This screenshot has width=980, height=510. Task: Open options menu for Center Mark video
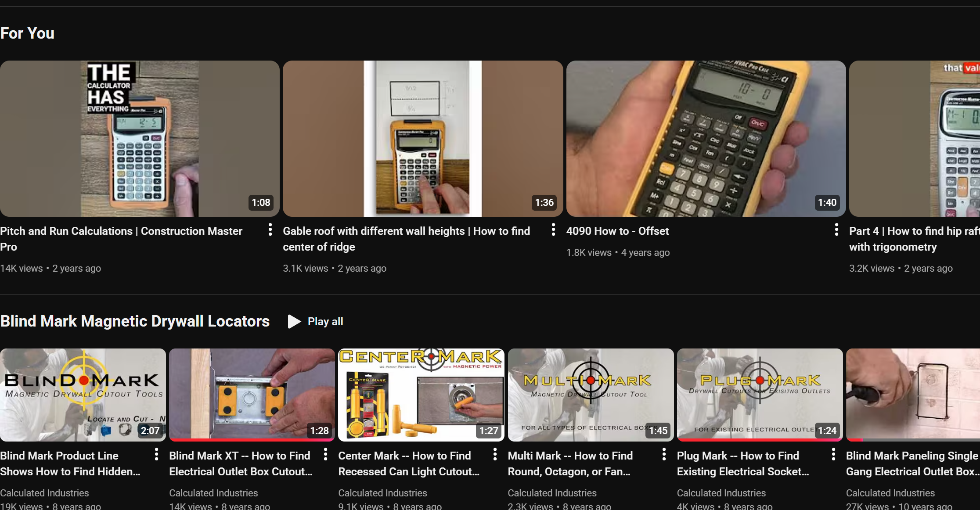(495, 454)
